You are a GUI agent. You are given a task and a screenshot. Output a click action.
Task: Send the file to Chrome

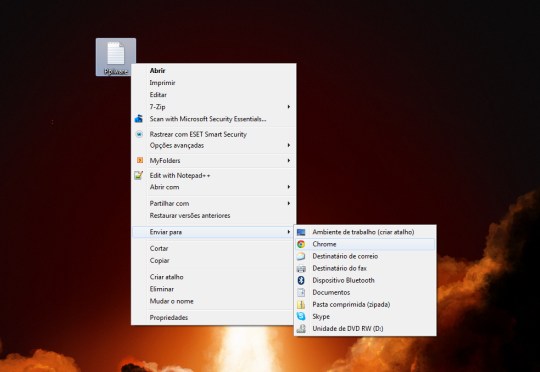[x=365, y=244]
